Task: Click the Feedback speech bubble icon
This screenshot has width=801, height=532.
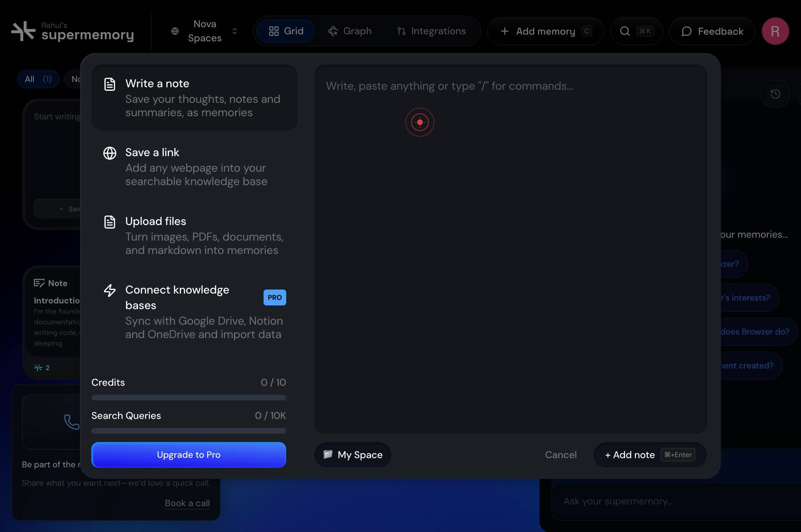Action: [x=686, y=31]
